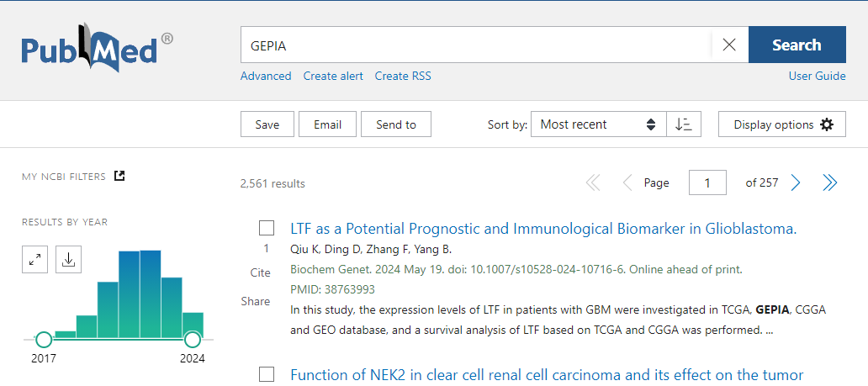Select the NEK2 article checkbox
Viewport: 868px width, 386px height.
coord(267,374)
